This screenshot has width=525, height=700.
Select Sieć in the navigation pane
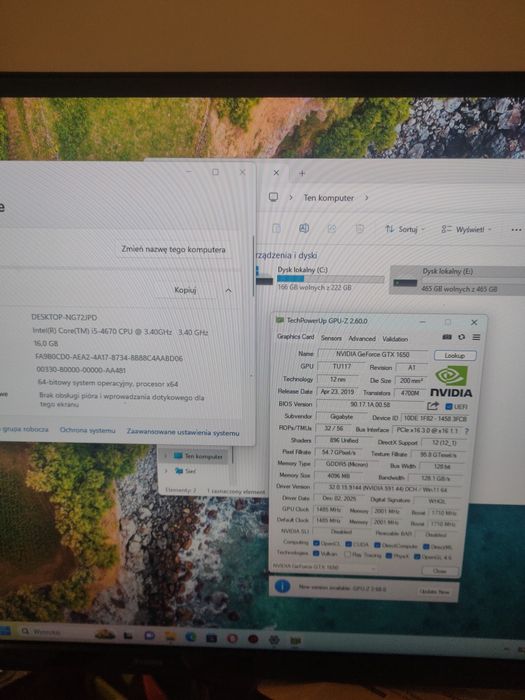(185, 471)
